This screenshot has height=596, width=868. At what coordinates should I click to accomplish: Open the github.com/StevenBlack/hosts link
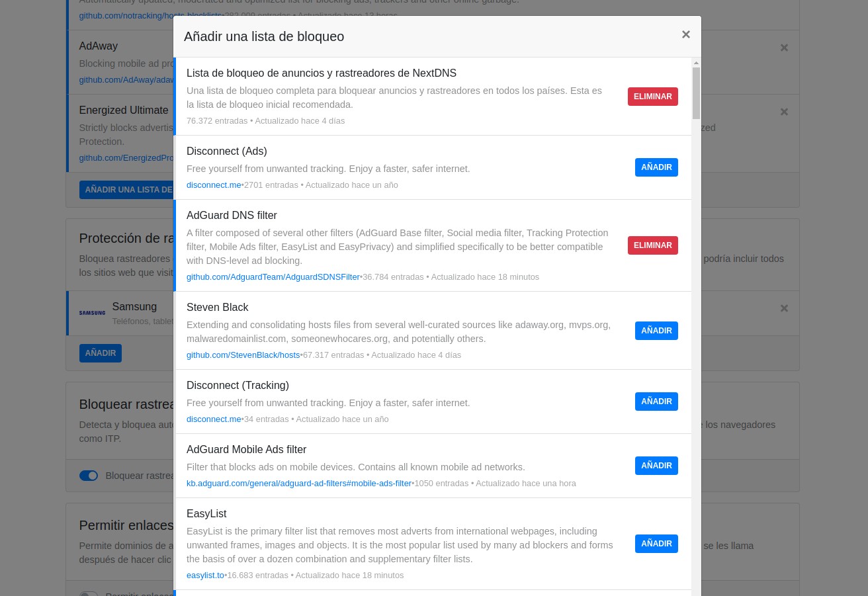pos(243,355)
